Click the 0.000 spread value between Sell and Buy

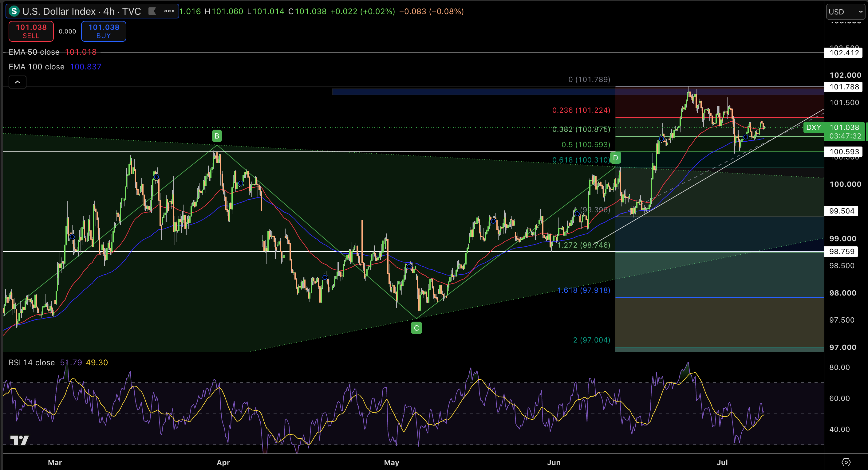[x=67, y=31]
